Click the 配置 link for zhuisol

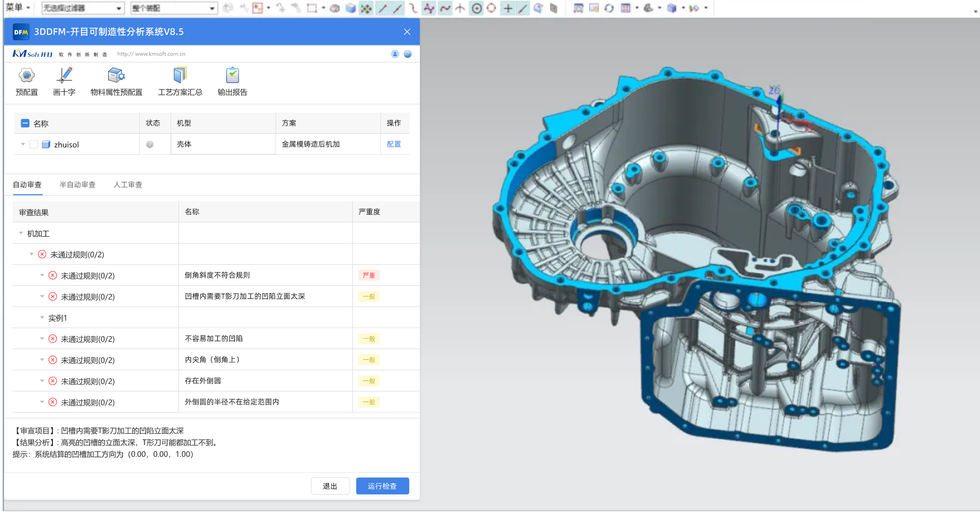click(x=394, y=144)
